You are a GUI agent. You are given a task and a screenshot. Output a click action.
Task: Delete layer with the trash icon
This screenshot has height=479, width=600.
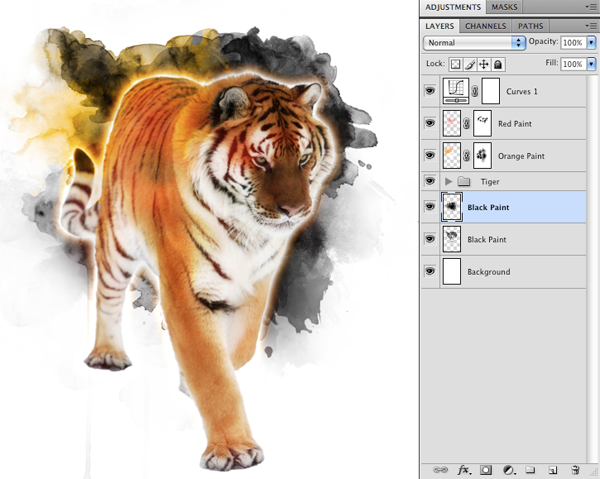575,470
